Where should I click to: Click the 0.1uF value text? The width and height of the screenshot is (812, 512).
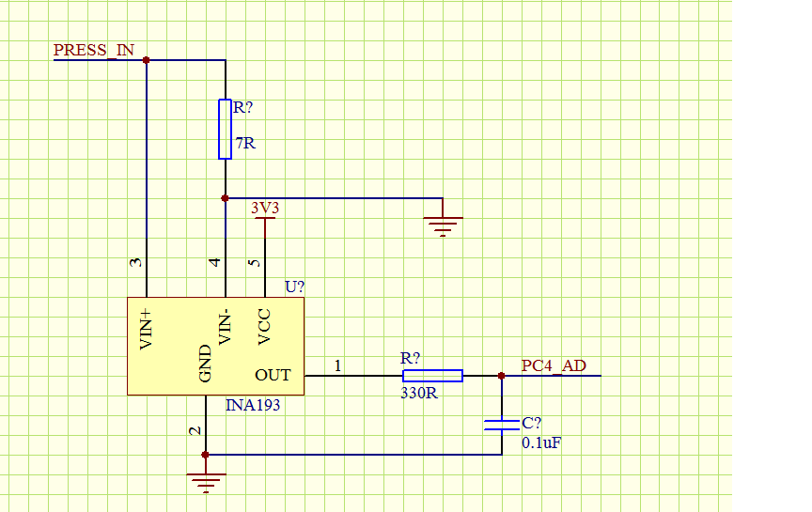tap(541, 443)
